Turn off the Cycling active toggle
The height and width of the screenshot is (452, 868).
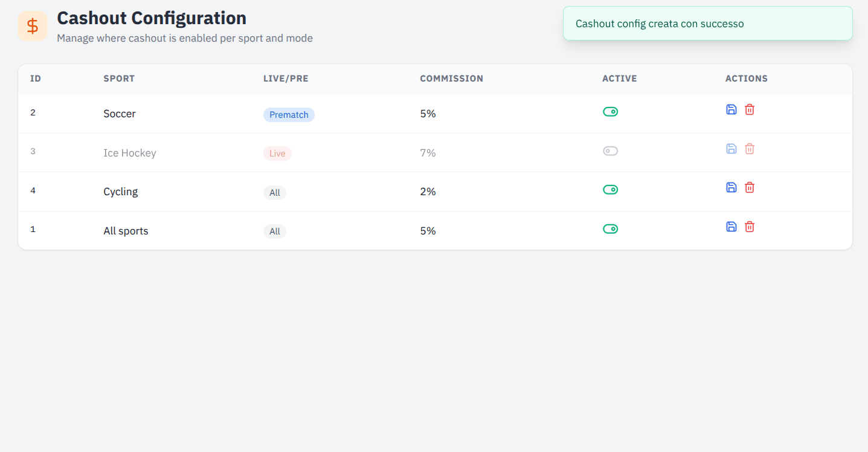[x=610, y=190]
